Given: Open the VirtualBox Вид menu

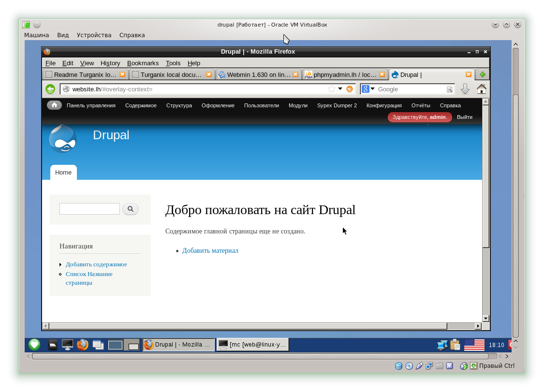Looking at the screenshot, I should [x=63, y=35].
